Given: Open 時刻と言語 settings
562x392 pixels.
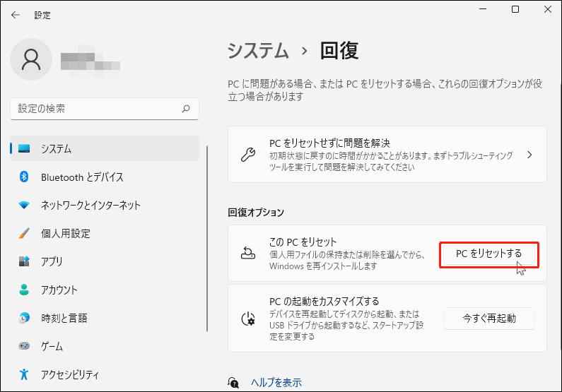Looking at the screenshot, I should tap(105, 318).
